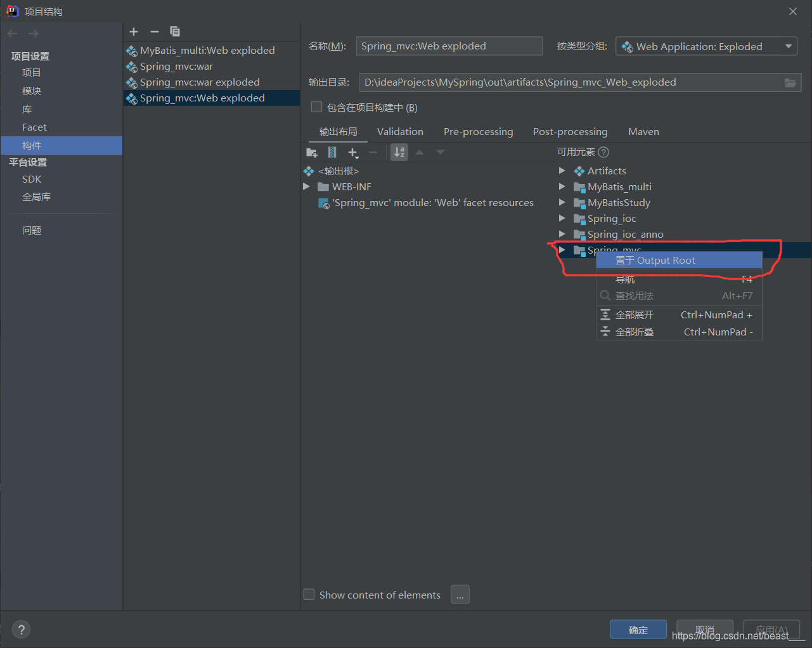Select Spring_mvc:Web exploded artifact
The image size is (812, 648).
(212, 98)
